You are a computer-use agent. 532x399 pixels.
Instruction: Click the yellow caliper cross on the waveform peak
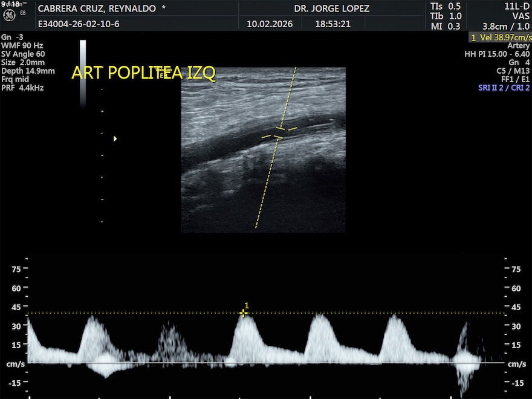pos(243,313)
